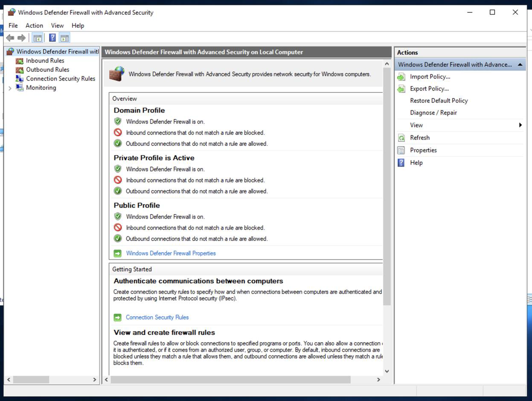
Task: Click Diagnose / Repair action
Action: 433,113
